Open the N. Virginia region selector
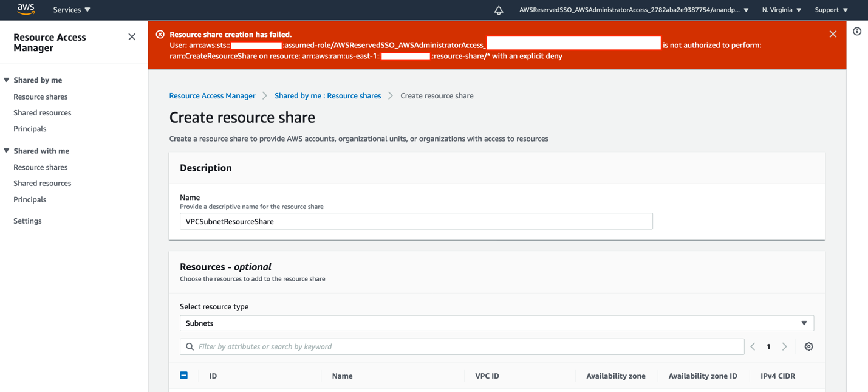This screenshot has width=868, height=392. pos(781,10)
